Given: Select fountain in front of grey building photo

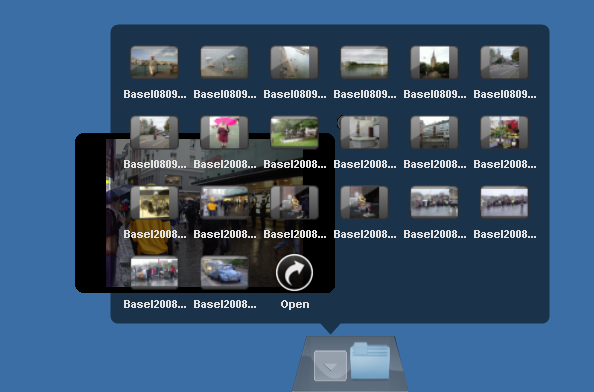Looking at the screenshot, I should [x=434, y=132].
